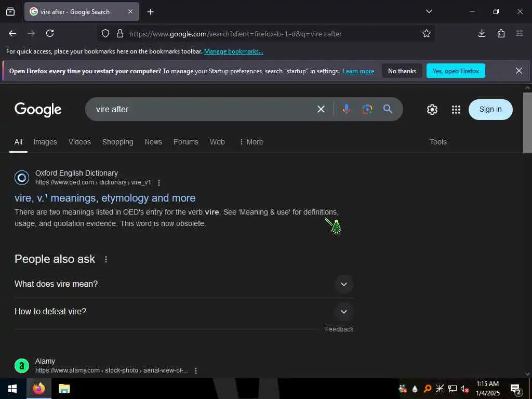The image size is (532, 399).
Task: Select the 'People also ask' heading
Action: 55,259
